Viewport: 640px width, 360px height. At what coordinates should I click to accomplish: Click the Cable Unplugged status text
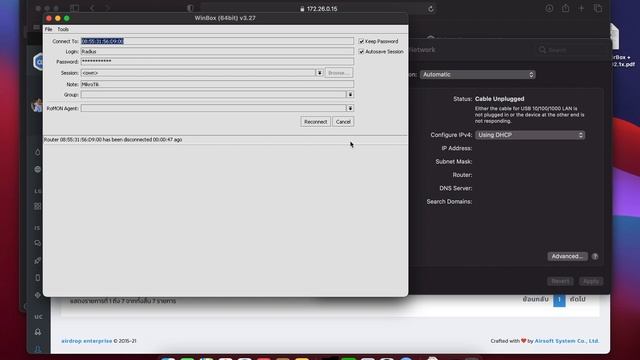[x=500, y=99]
